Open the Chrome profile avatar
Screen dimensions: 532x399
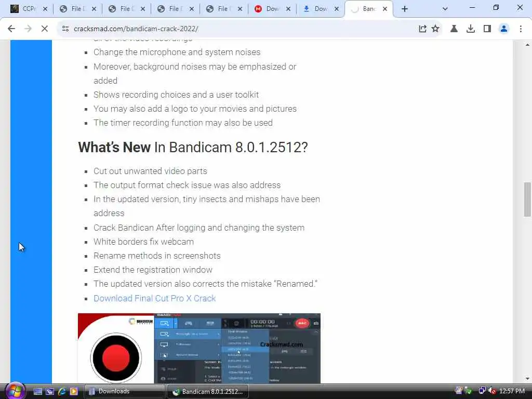tap(504, 29)
